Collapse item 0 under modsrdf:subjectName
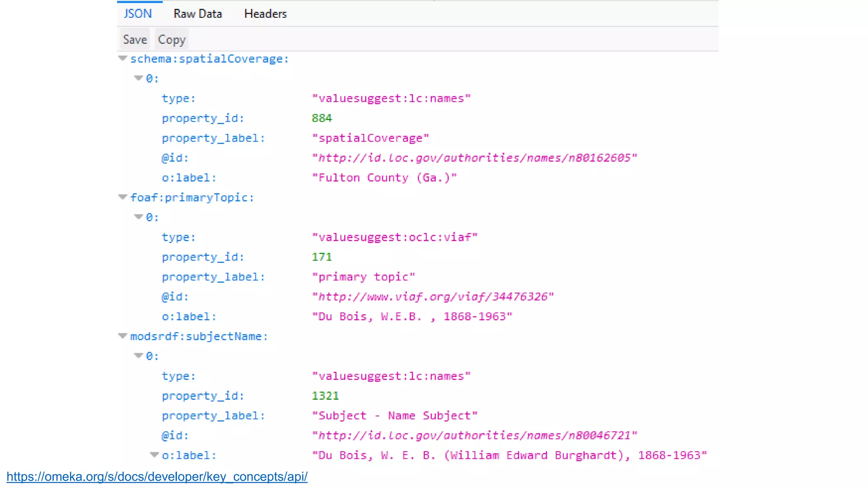The width and height of the screenshot is (868, 488). pyautogui.click(x=138, y=356)
